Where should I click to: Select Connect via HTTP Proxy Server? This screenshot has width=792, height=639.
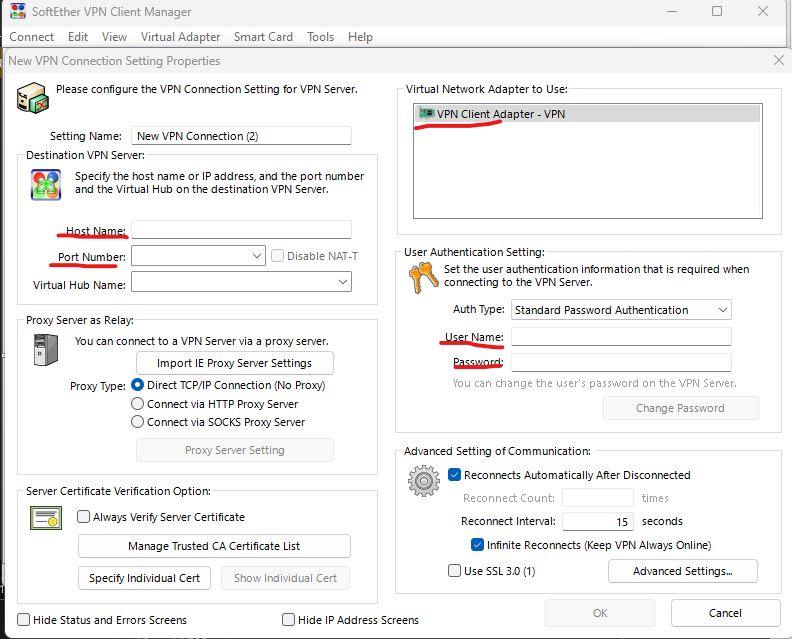138,404
